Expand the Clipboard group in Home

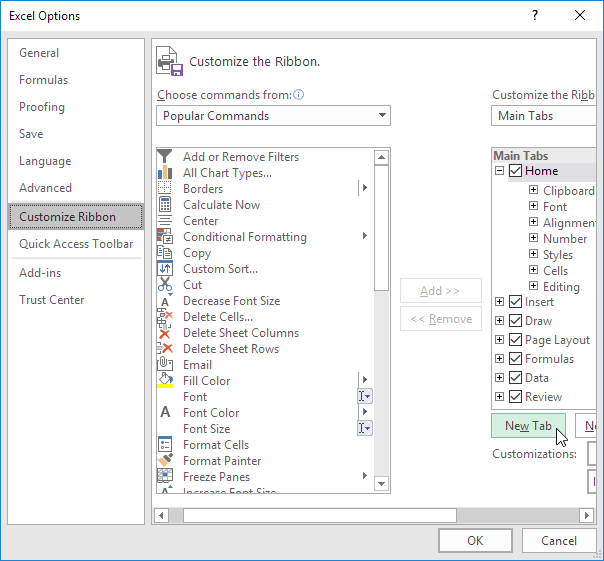533,191
